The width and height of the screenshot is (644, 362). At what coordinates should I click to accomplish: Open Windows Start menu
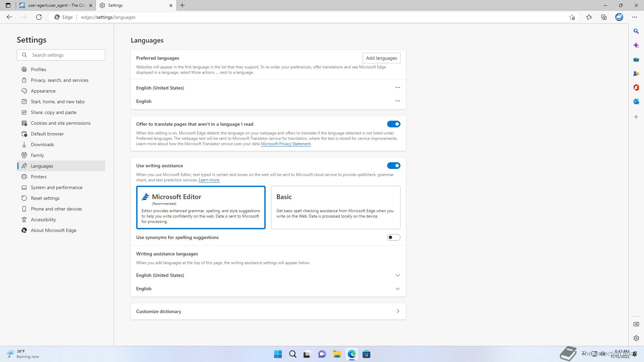click(x=278, y=354)
